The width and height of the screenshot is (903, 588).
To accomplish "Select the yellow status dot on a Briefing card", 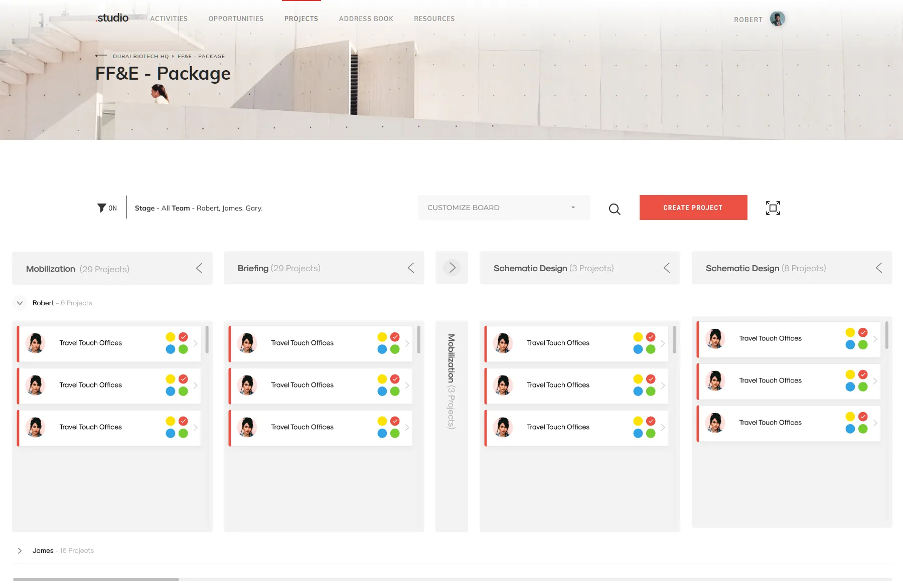I will point(382,336).
